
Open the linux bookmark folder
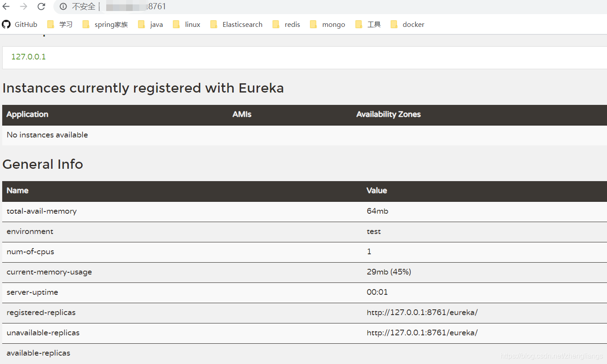pyautogui.click(x=186, y=25)
